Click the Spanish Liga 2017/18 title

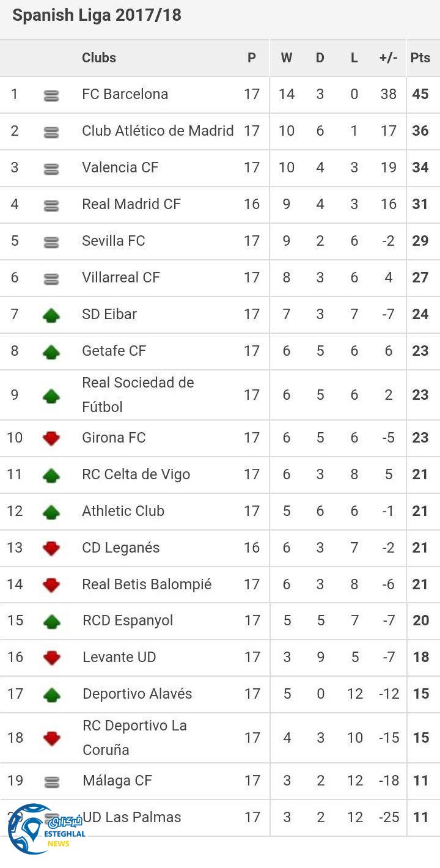point(97,15)
